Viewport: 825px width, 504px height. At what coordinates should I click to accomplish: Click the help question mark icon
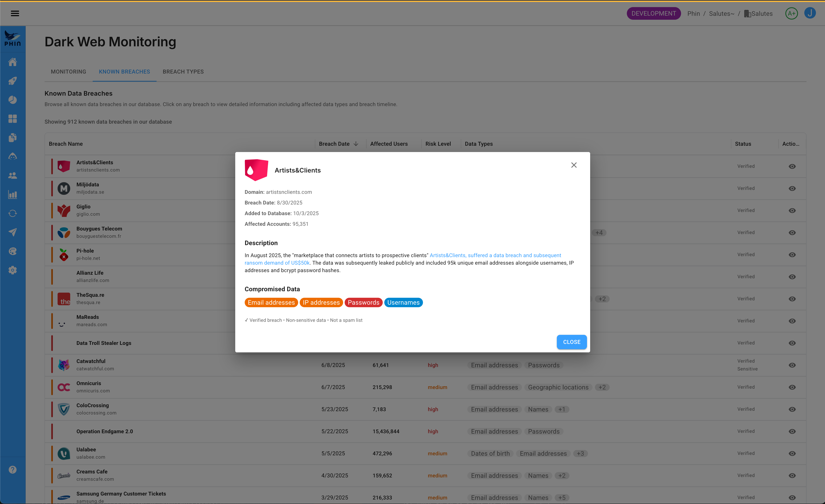[13, 469]
